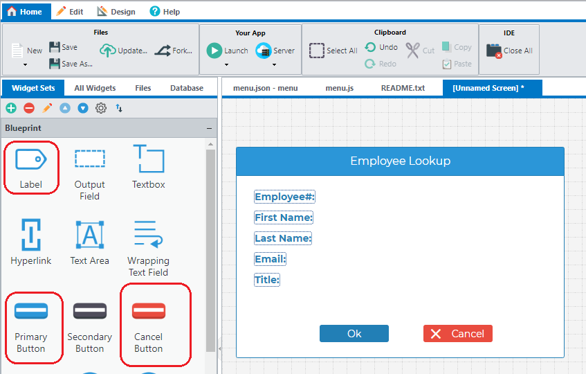Screen dimensions: 586x374
Task: Select the Wrapping Text Field widget
Action: point(148,248)
